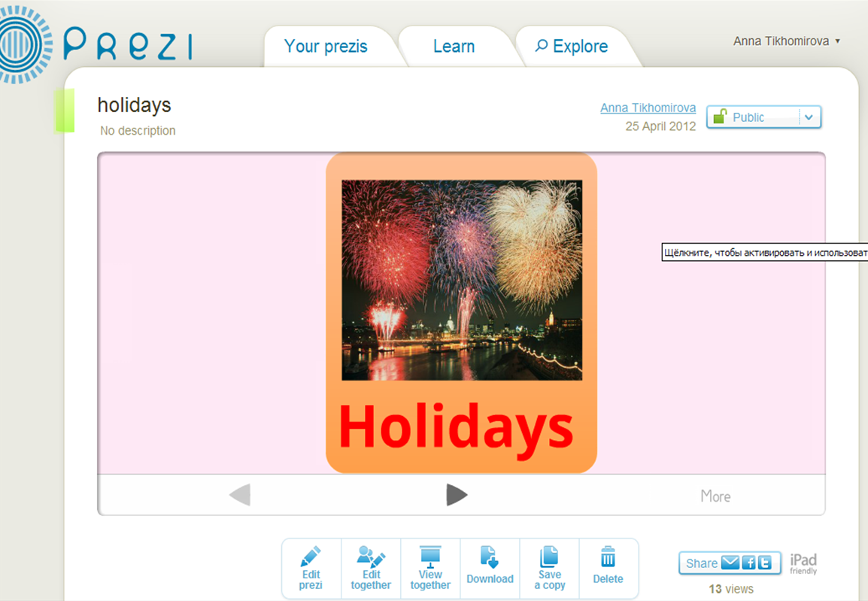Expand the Public privacy dropdown arrow
Image resolution: width=868 pixels, height=601 pixels.
pos(809,117)
